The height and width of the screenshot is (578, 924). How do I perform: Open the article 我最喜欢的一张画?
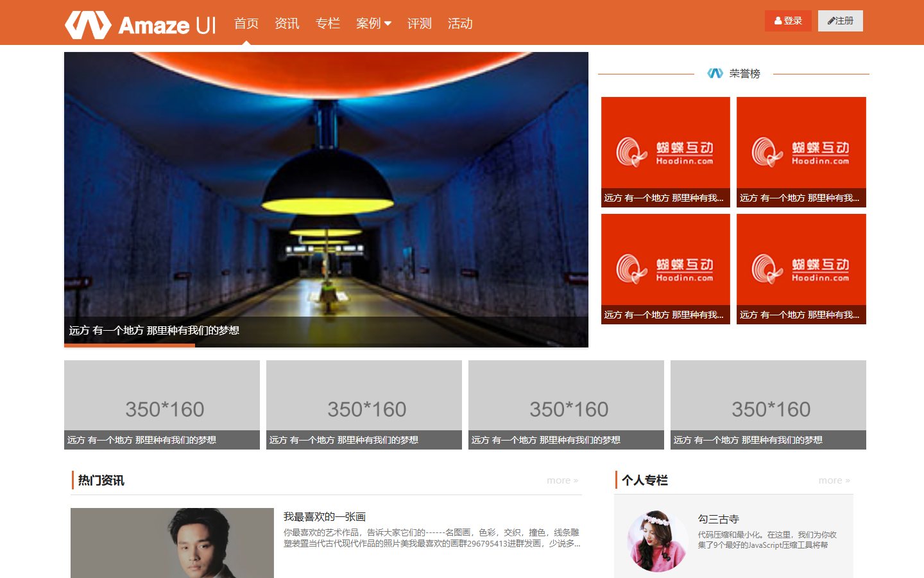[x=325, y=516]
